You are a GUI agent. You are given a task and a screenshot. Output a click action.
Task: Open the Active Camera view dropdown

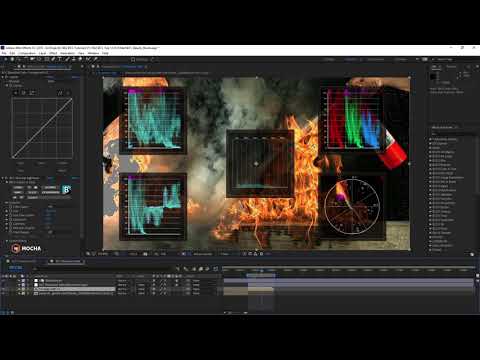click(x=203, y=254)
